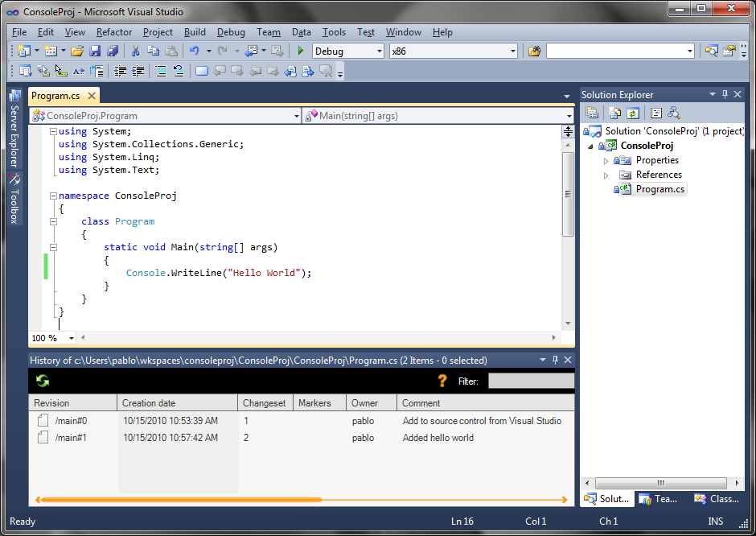
Task: Click Display an Object Member List icon
Action: pyautogui.click(x=25, y=72)
